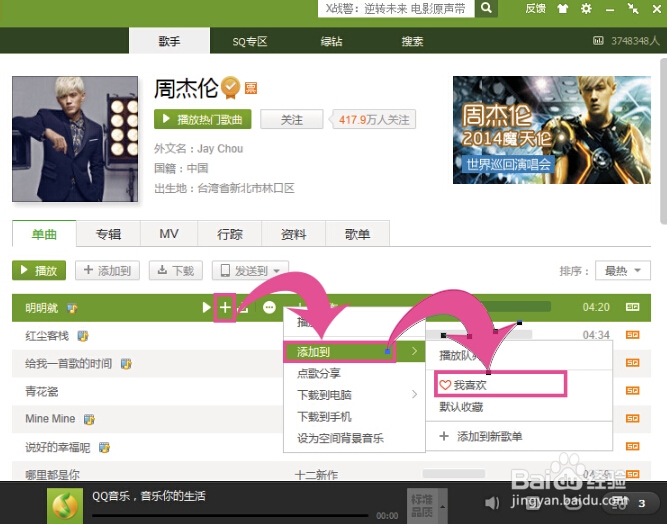Click the volume speaker icon

point(492,503)
